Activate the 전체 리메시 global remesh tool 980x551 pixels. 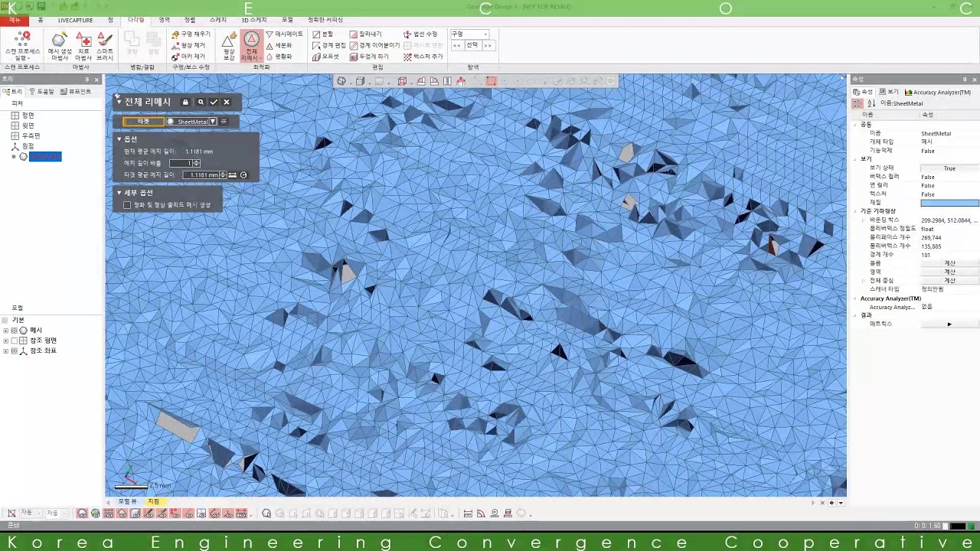251,46
